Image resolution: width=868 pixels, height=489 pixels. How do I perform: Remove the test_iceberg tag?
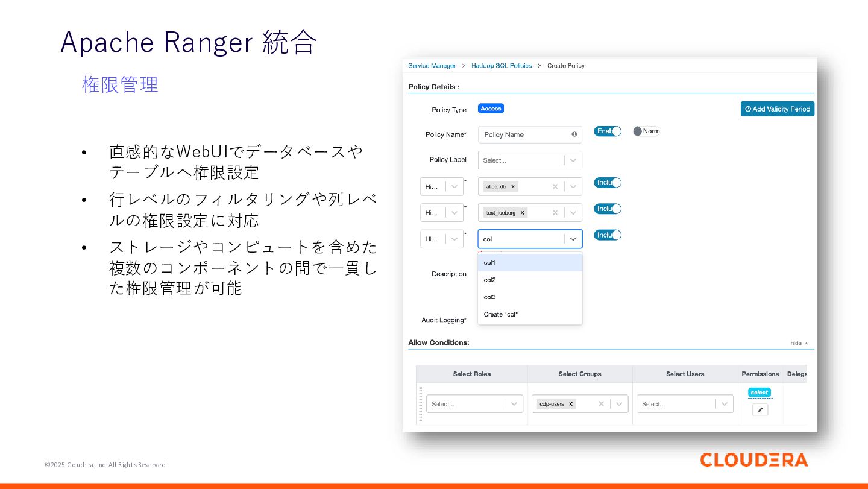522,212
